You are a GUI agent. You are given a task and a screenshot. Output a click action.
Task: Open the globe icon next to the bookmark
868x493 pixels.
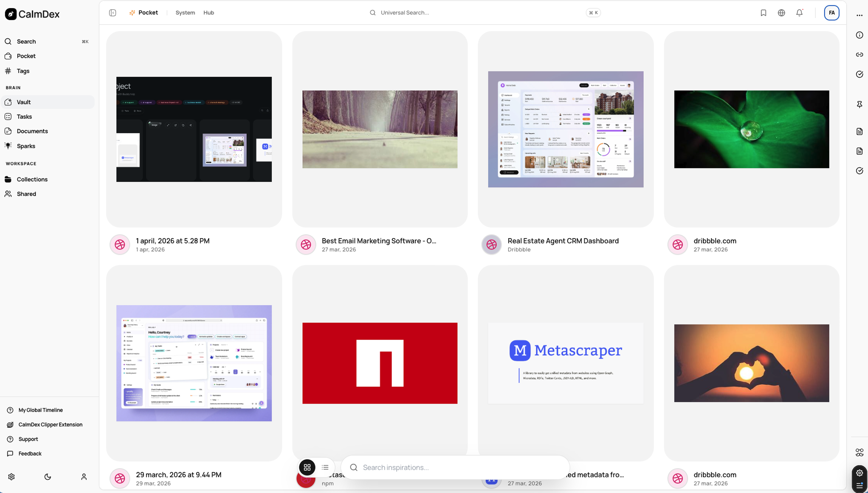[781, 13]
